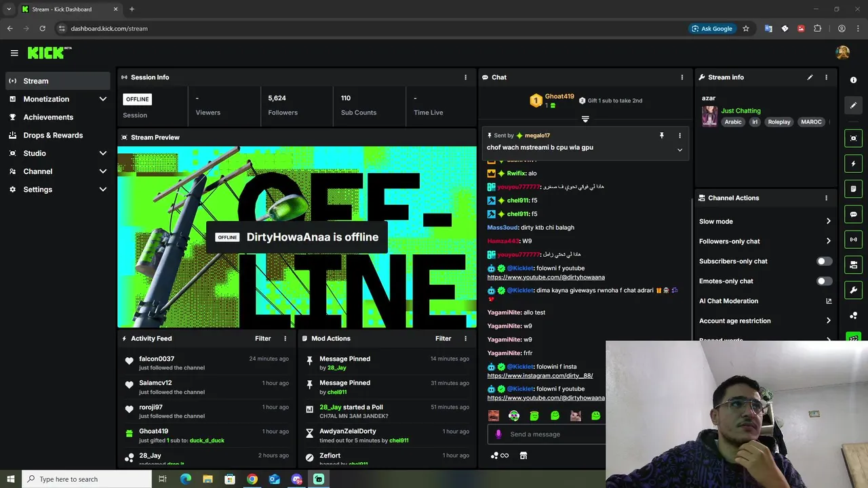This screenshot has height=488, width=868.
Task: Click Just Chatting category link
Action: click(741, 110)
